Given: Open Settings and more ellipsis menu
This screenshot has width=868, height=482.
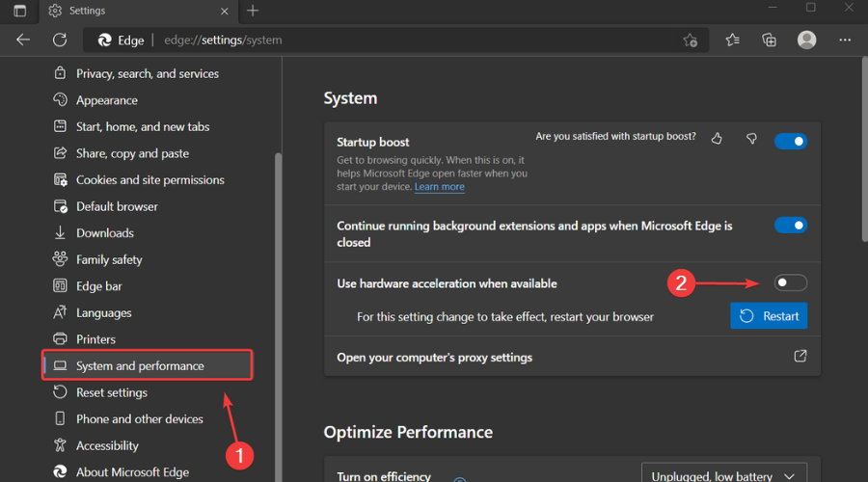Looking at the screenshot, I should (845, 40).
